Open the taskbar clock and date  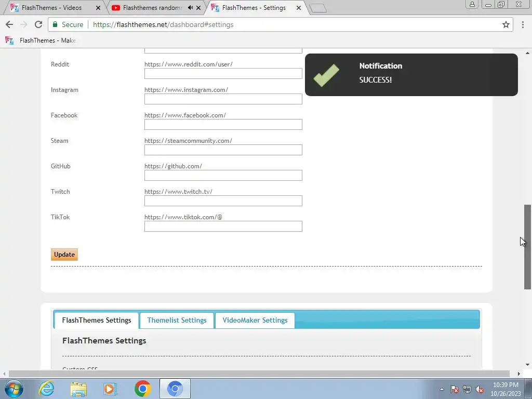click(506, 389)
